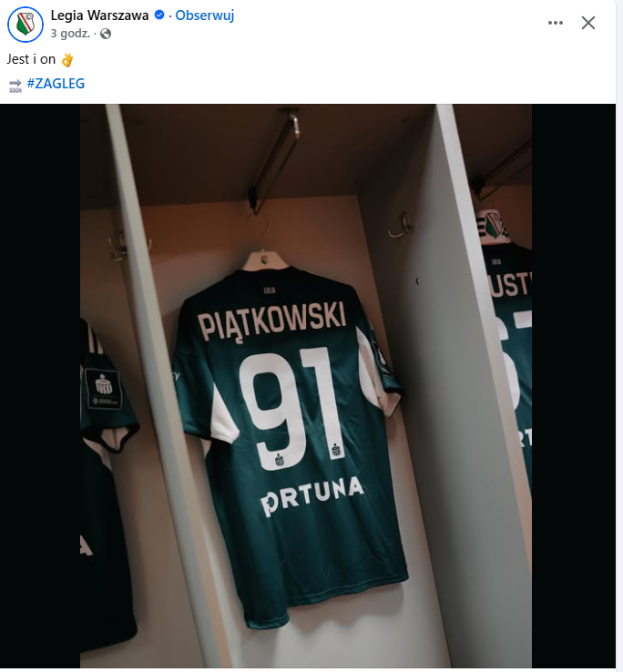Follow the page via Obserwuj
This screenshot has width=623, height=672.
205,15
